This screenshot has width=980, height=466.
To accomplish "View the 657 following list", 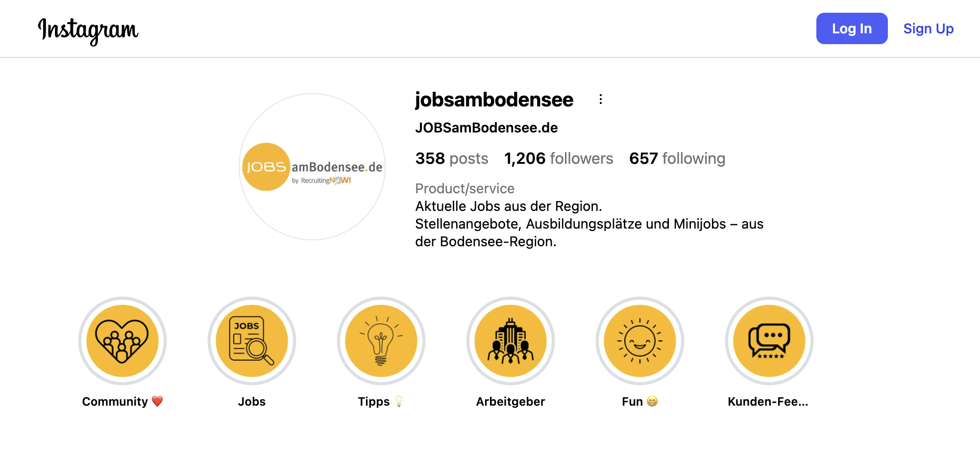I will [x=677, y=158].
